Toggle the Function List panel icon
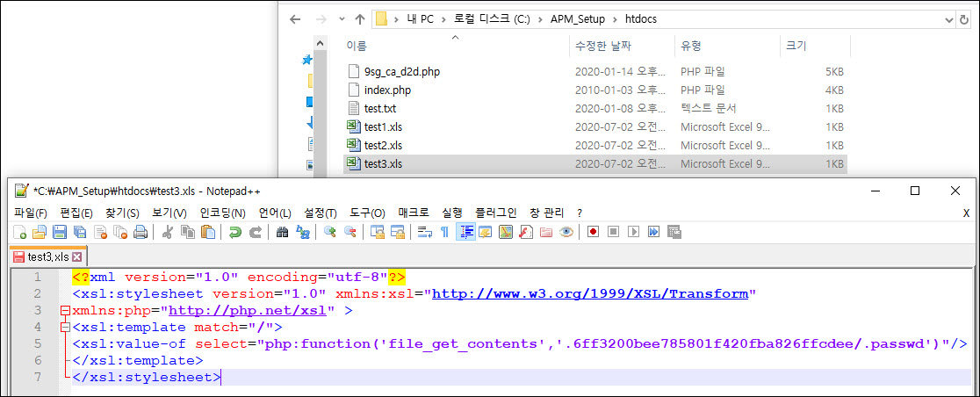Screen dimensions: 980x397 click(526, 233)
